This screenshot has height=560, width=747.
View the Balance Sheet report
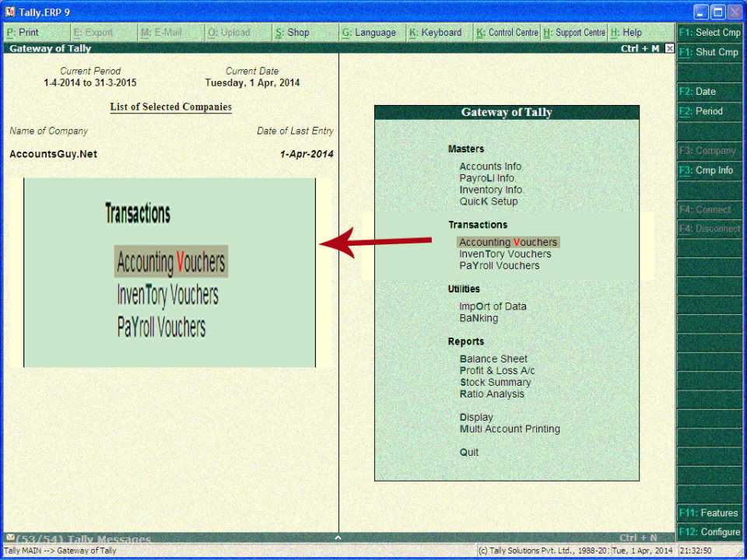point(493,359)
